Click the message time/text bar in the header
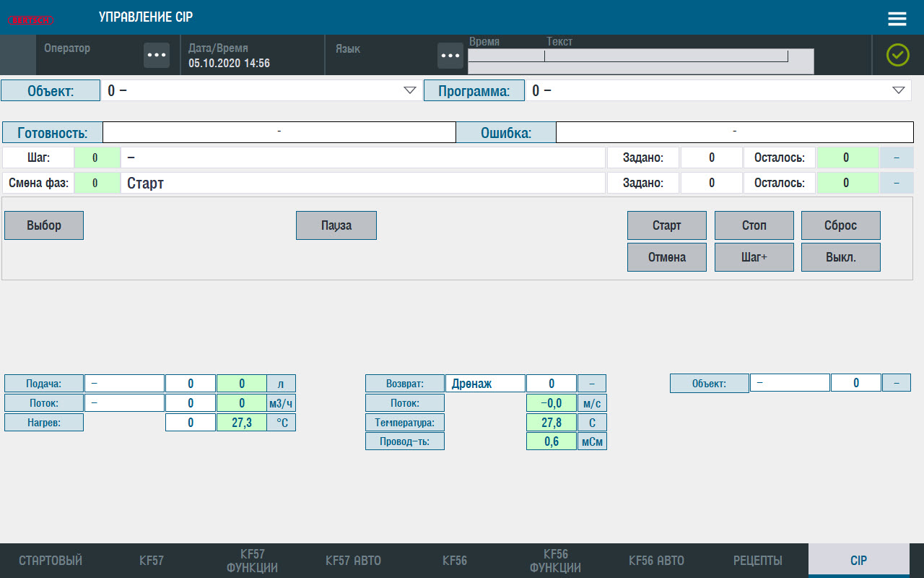This screenshot has width=924, height=578. 640,61
